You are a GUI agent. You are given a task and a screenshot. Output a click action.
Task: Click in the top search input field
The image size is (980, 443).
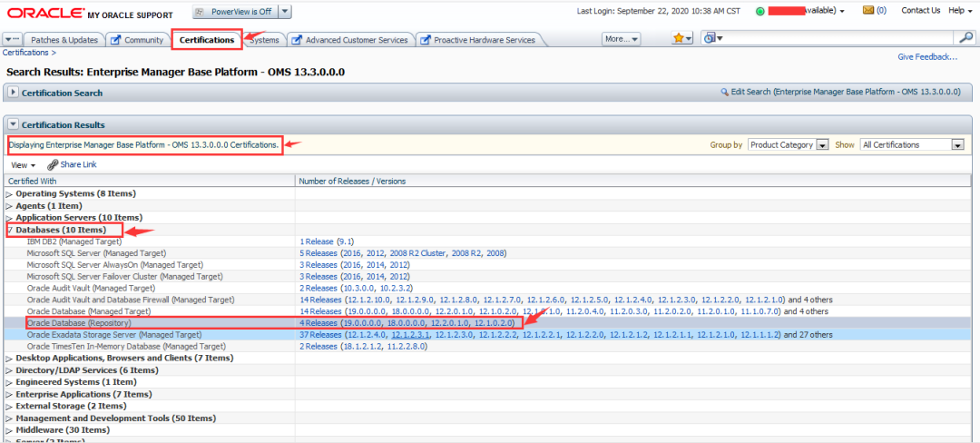coord(838,39)
